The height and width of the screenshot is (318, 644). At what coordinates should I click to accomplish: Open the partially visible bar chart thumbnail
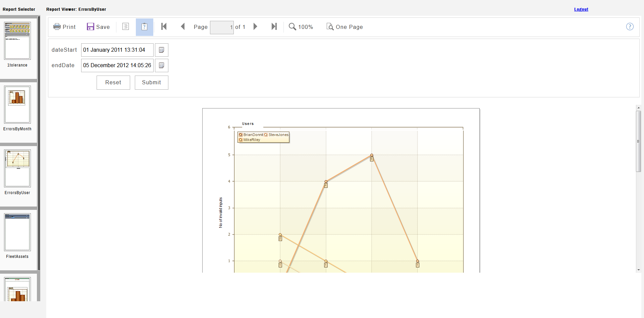click(17, 289)
